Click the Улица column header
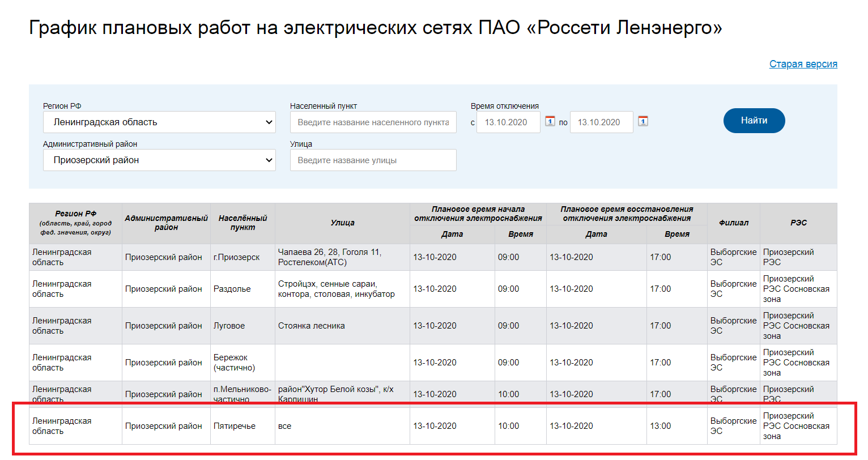This screenshot has height=460, width=868. (342, 223)
